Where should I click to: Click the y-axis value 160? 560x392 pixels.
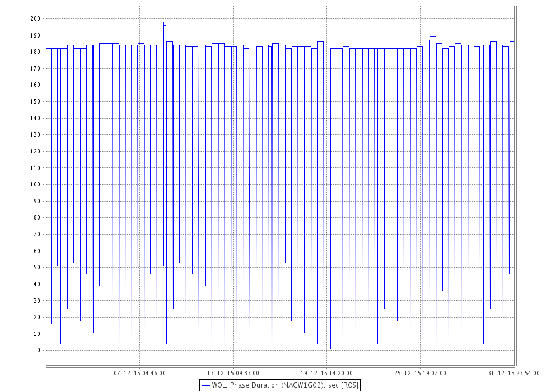click(35, 85)
